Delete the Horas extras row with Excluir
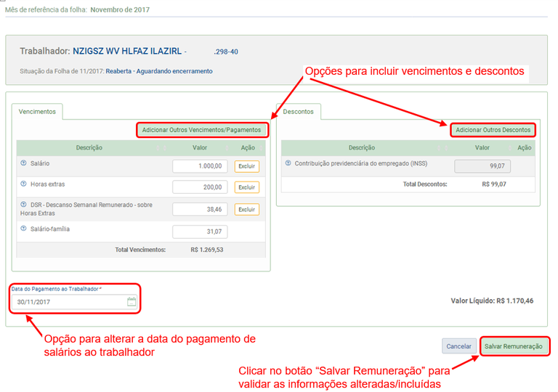This screenshot has height=392, width=558. point(246,187)
